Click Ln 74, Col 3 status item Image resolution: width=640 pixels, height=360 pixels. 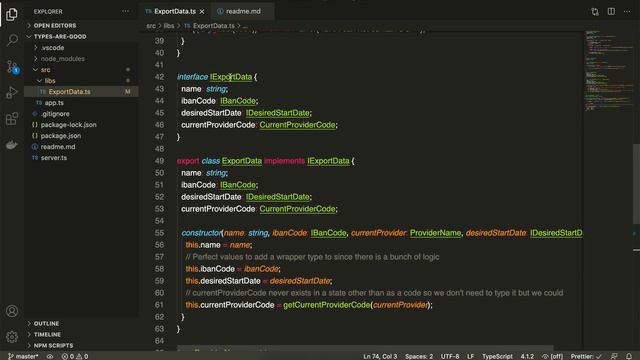click(380, 356)
